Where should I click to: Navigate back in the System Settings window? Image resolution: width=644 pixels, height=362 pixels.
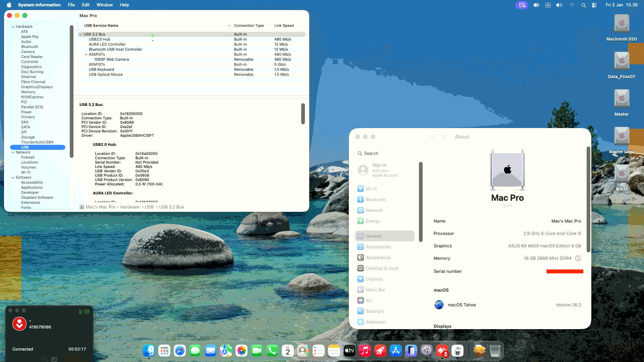point(432,137)
